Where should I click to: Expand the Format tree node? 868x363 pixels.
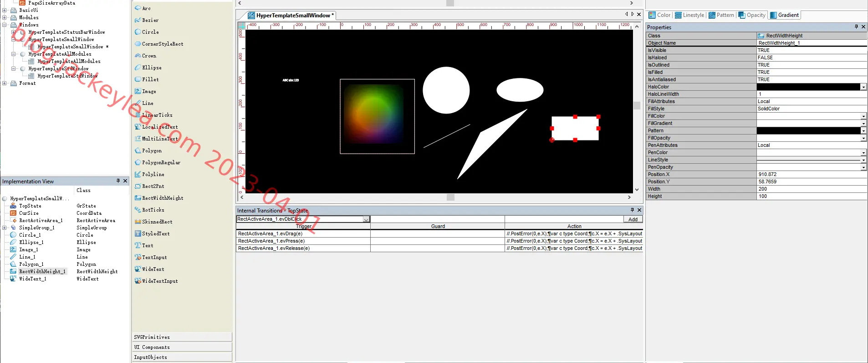[5, 83]
